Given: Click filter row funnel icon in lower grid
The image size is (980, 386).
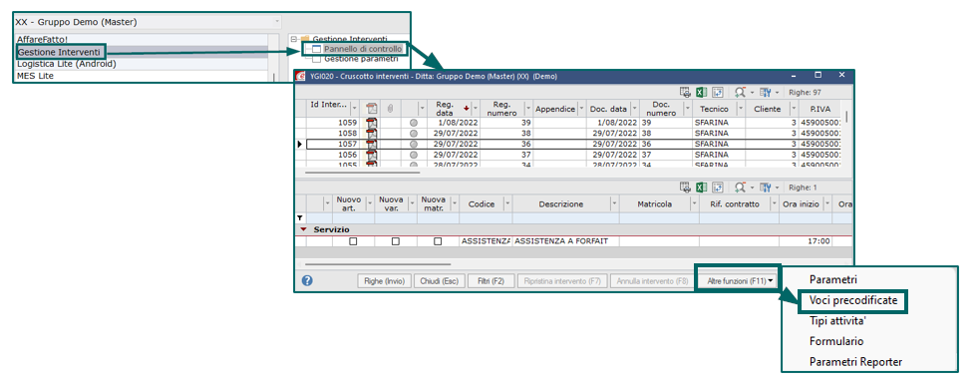Looking at the screenshot, I should click(x=300, y=217).
